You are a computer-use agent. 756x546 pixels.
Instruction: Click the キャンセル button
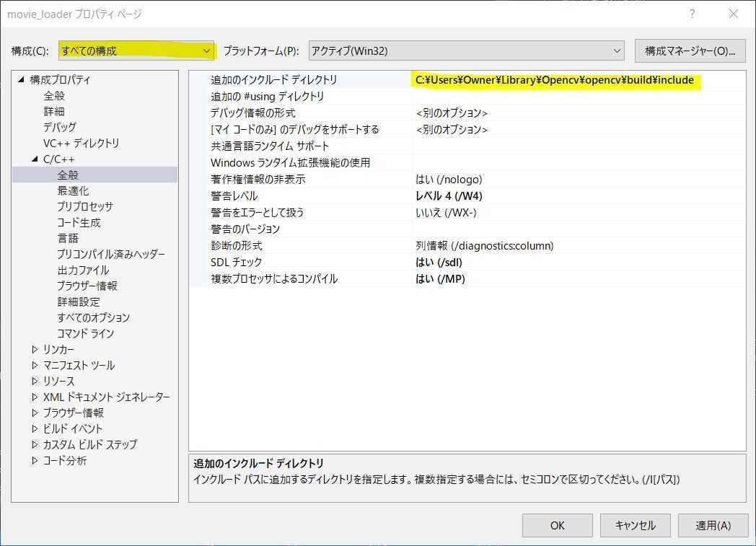coord(634,525)
